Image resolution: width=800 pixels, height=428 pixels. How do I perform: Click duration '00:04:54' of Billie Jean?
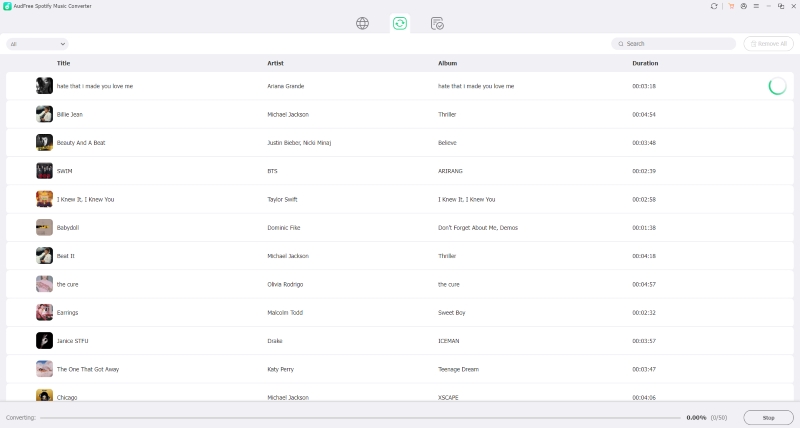(644, 114)
